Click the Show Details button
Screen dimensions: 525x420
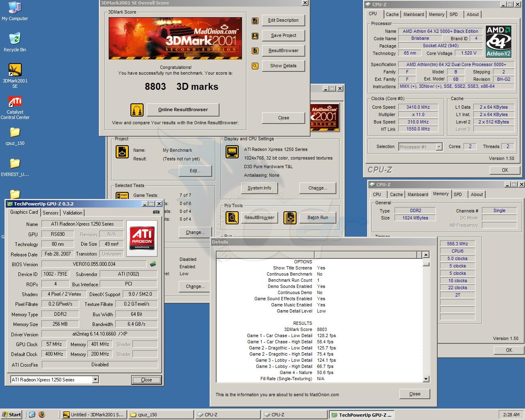tap(283, 66)
